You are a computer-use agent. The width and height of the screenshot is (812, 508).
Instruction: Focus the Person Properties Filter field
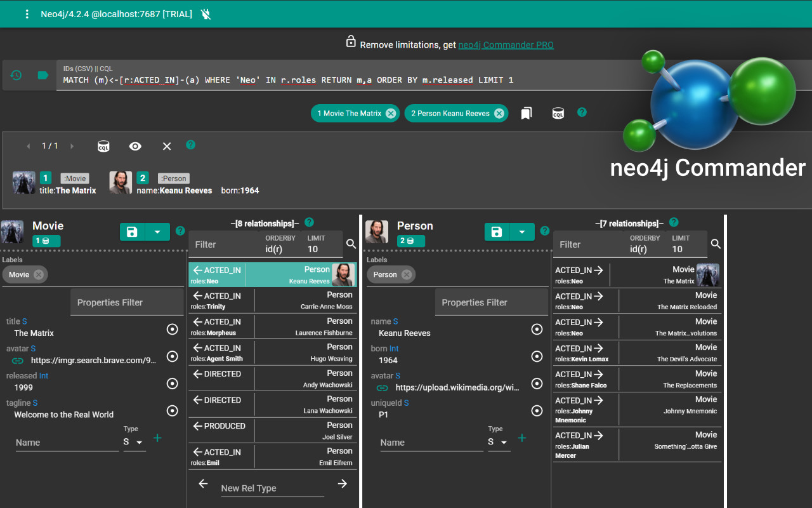pos(492,302)
